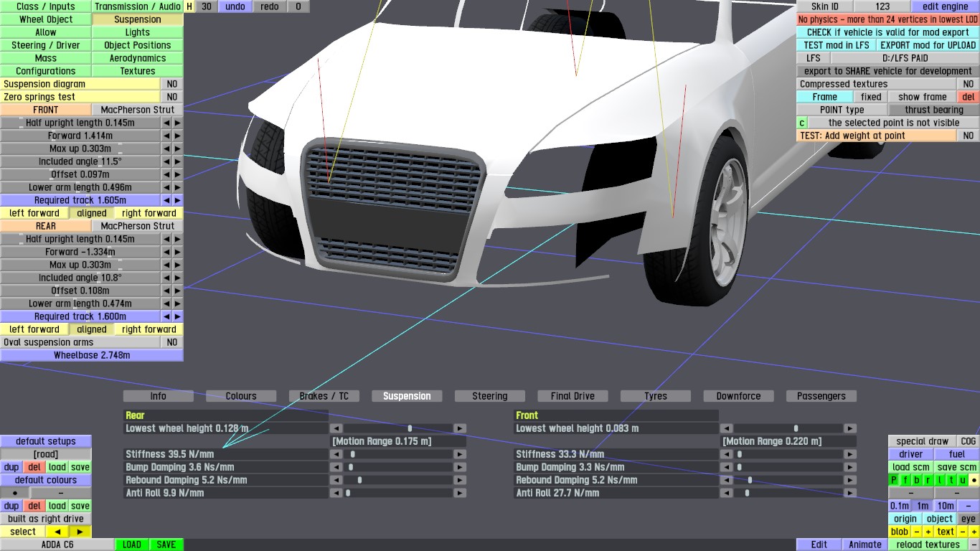980x551 pixels.
Task: Click right arrow beside Lower arm length 0.474m
Action: [x=178, y=303]
